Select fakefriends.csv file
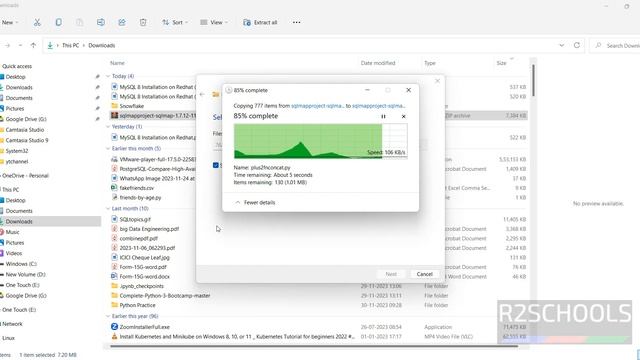640x360 pixels. pos(133,188)
